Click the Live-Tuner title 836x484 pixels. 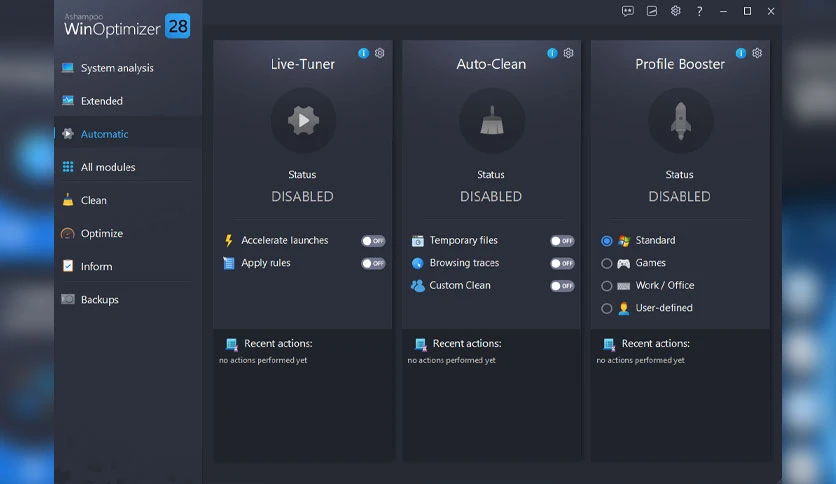point(302,64)
